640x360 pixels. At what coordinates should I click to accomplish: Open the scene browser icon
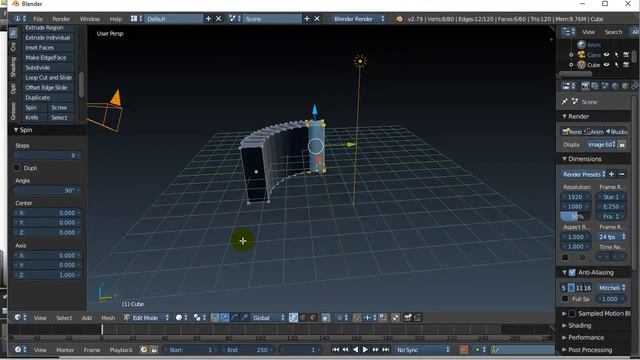pyautogui.click(x=235, y=19)
